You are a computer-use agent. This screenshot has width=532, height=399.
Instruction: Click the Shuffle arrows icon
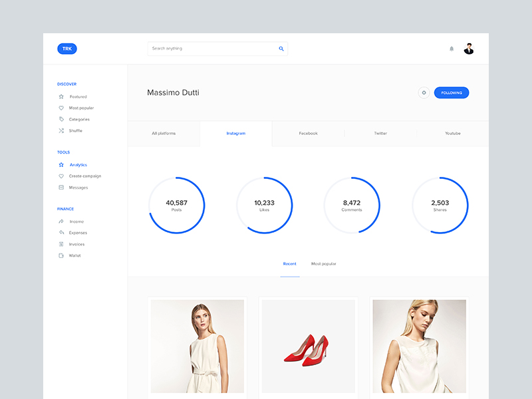pyautogui.click(x=61, y=130)
